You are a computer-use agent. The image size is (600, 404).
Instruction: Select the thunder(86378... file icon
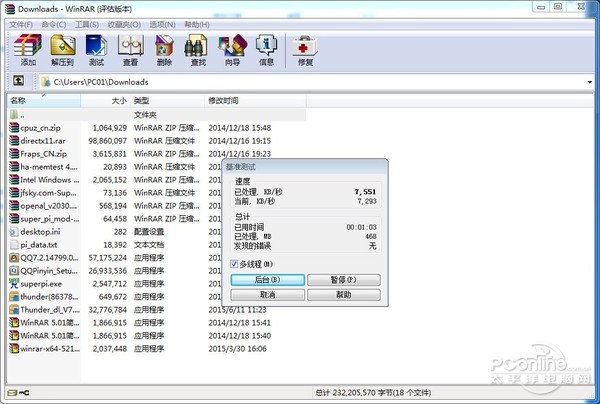pyautogui.click(x=14, y=296)
